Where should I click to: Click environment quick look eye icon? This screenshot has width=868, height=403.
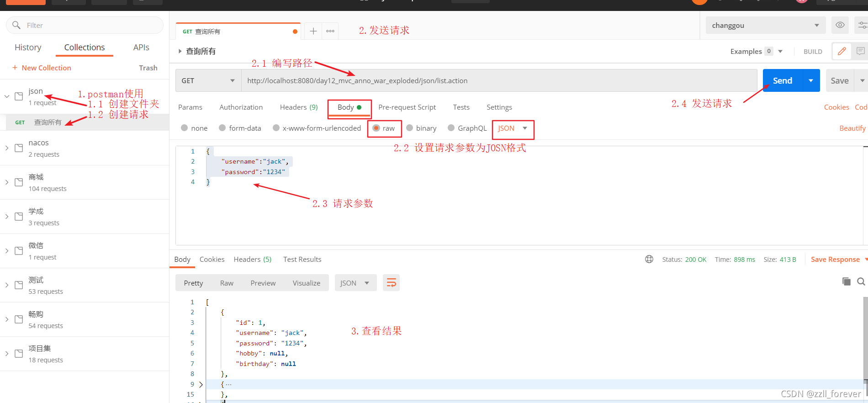[840, 25]
